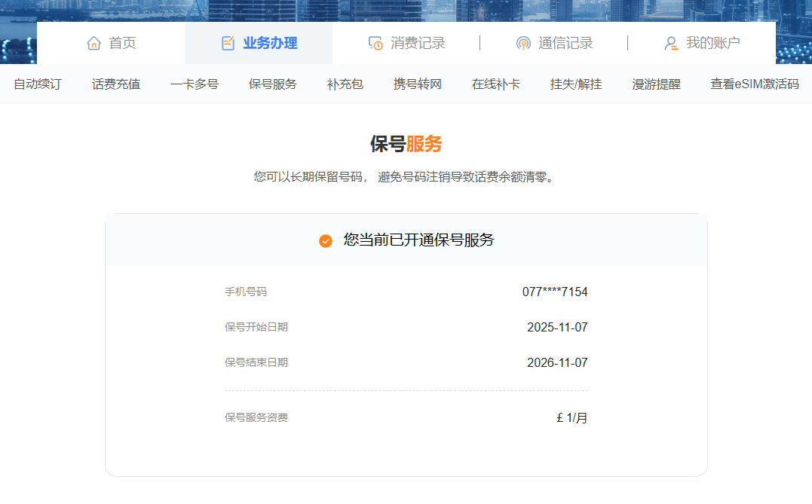Click the home house icon
Screen dimensions: 812x504
click(94, 43)
